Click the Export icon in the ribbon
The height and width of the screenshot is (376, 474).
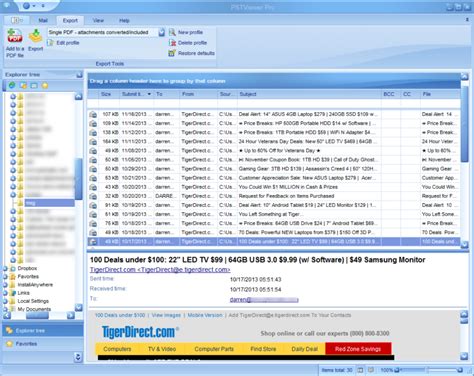pos(35,36)
